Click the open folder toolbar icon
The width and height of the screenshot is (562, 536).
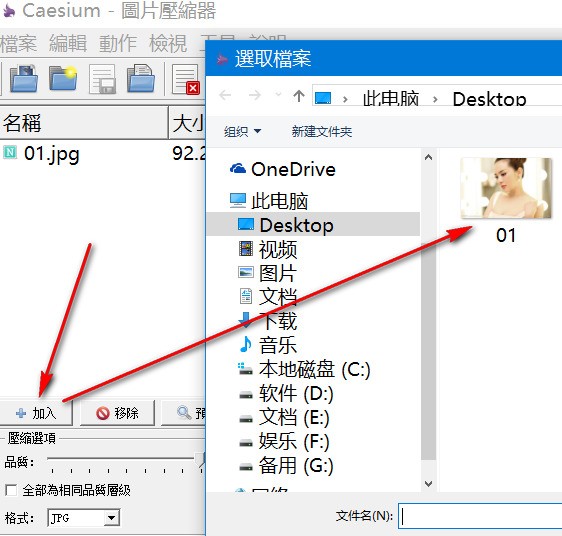[63, 78]
